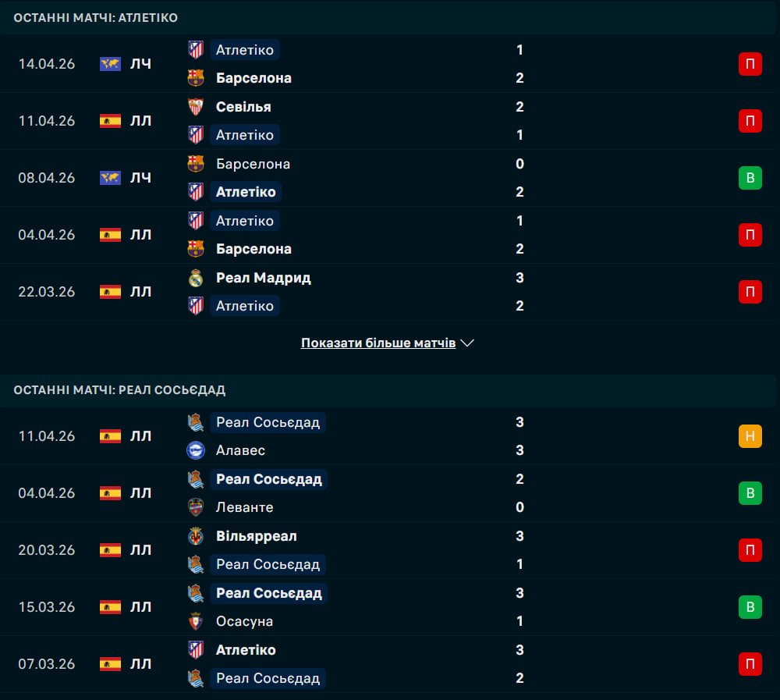
Task: Click the Villarreal club crest icon
Action: tap(196, 536)
